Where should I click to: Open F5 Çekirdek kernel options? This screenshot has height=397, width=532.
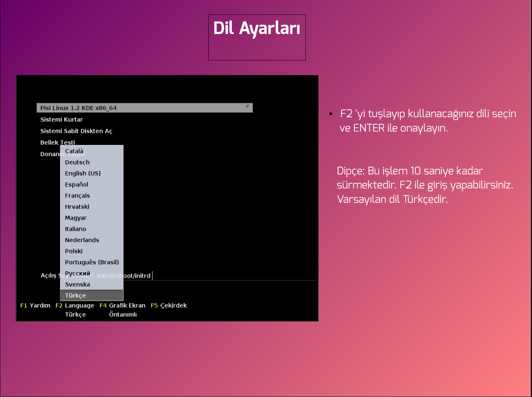(x=169, y=305)
